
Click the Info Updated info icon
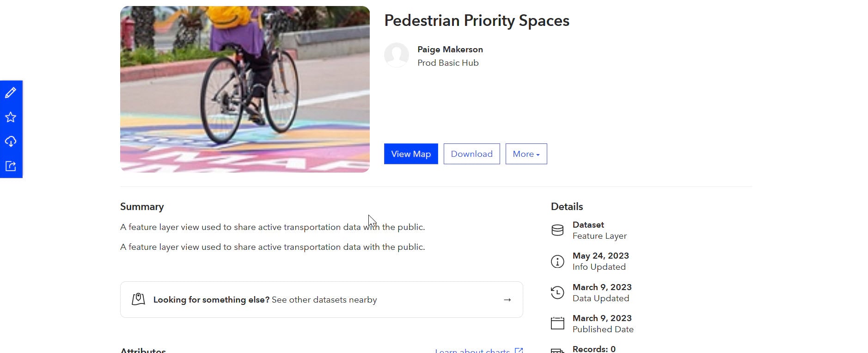(x=557, y=261)
